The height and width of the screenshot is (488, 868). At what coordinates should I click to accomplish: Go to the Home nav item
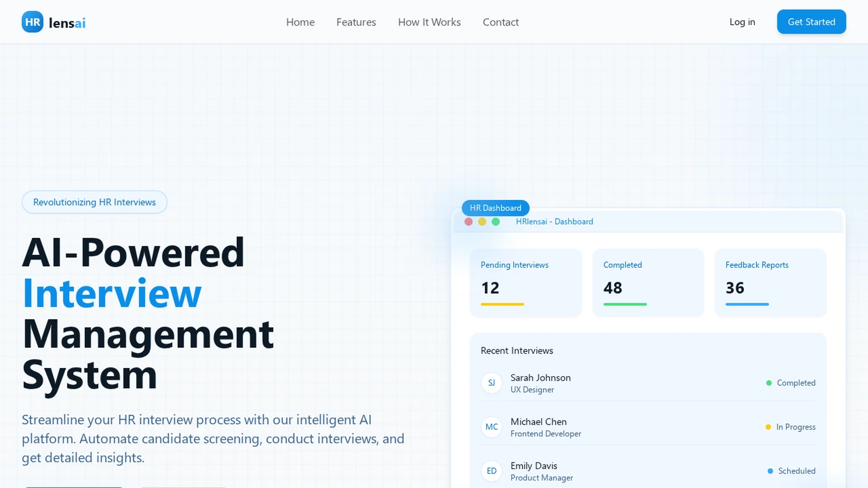coord(300,22)
